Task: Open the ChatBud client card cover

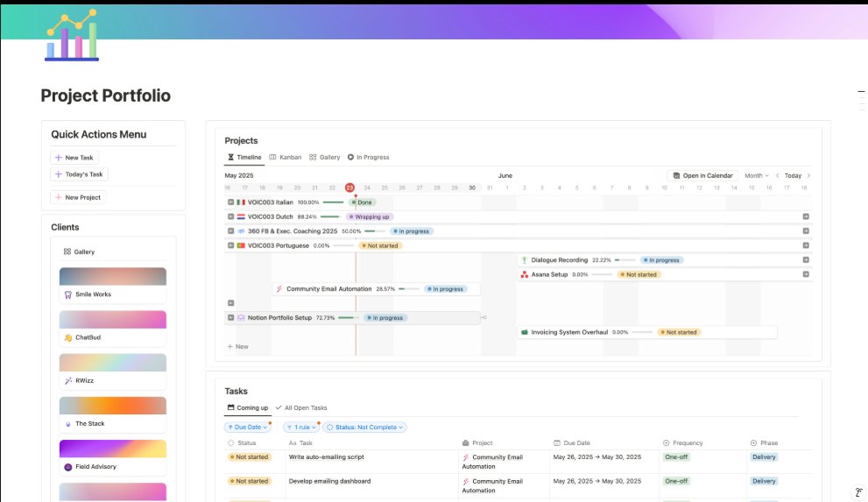Action: tap(113, 320)
